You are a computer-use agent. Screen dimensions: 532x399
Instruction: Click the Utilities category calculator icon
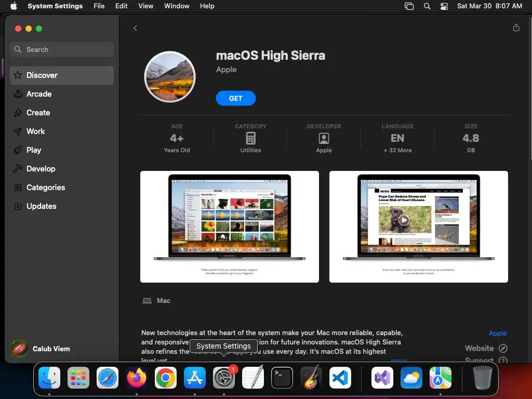coord(250,138)
